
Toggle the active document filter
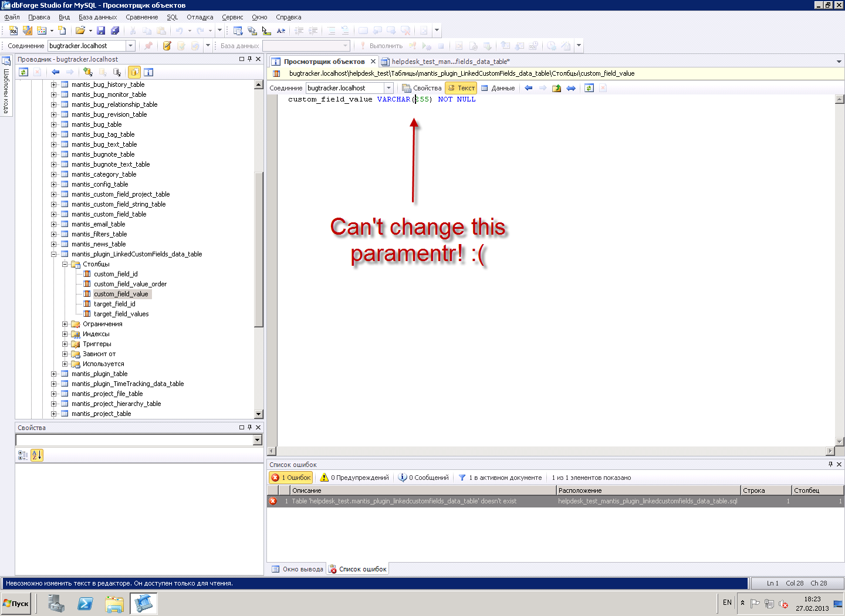(500, 478)
